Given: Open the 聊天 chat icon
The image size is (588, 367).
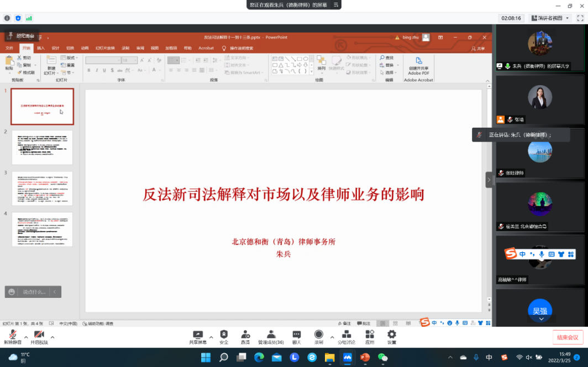Looking at the screenshot, I should pos(297,337).
